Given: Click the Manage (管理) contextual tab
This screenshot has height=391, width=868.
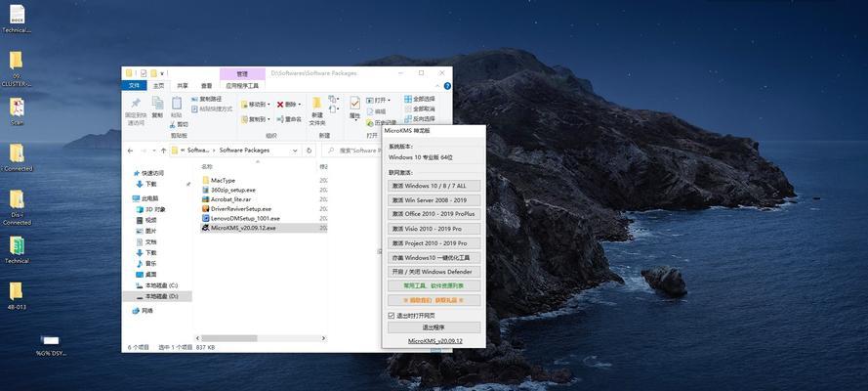Looking at the screenshot, I should pyautogui.click(x=242, y=73).
